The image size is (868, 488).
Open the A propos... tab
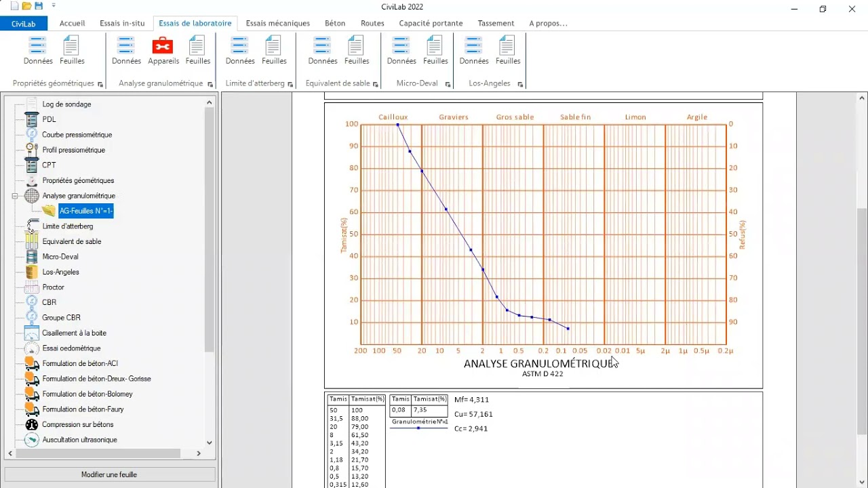tap(548, 23)
